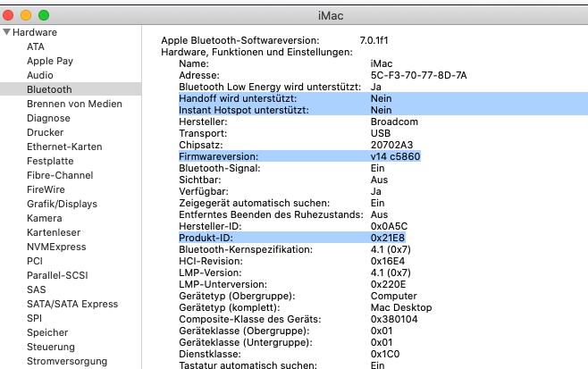Open the Drucker section
This screenshot has width=588, height=369.
[x=45, y=132]
